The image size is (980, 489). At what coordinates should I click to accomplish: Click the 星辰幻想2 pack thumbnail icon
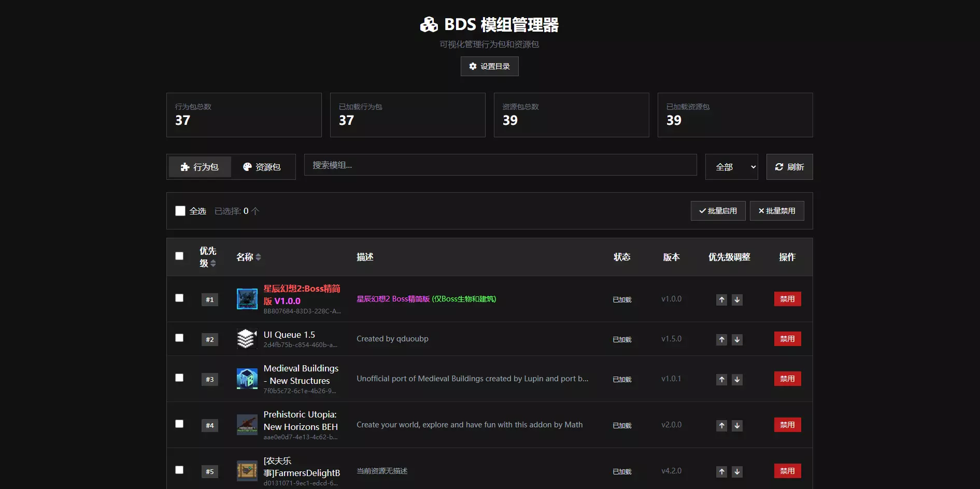[247, 299]
